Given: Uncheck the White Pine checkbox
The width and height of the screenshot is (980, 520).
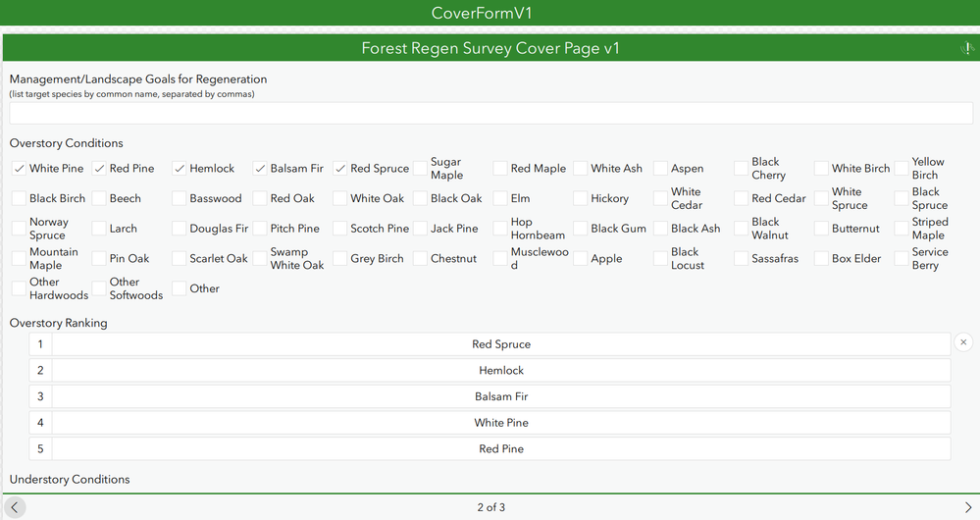Looking at the screenshot, I should tap(20, 169).
